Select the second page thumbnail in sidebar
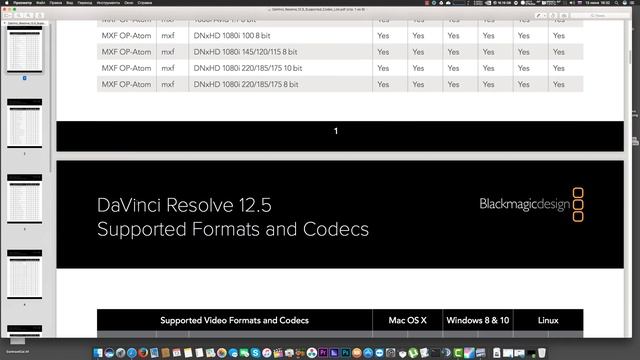 point(24,123)
